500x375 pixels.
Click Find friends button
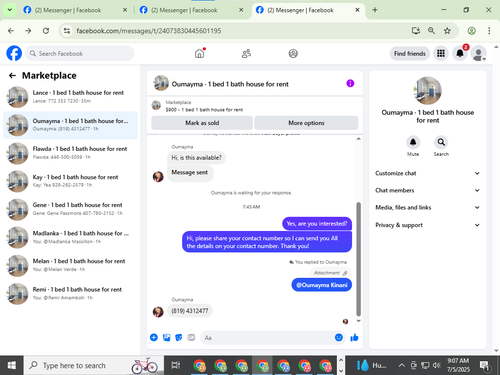[x=410, y=53]
